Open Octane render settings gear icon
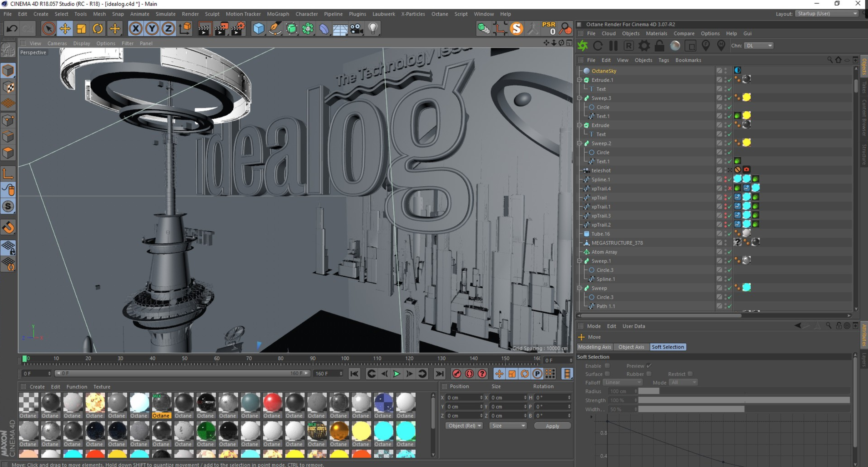 (x=644, y=46)
